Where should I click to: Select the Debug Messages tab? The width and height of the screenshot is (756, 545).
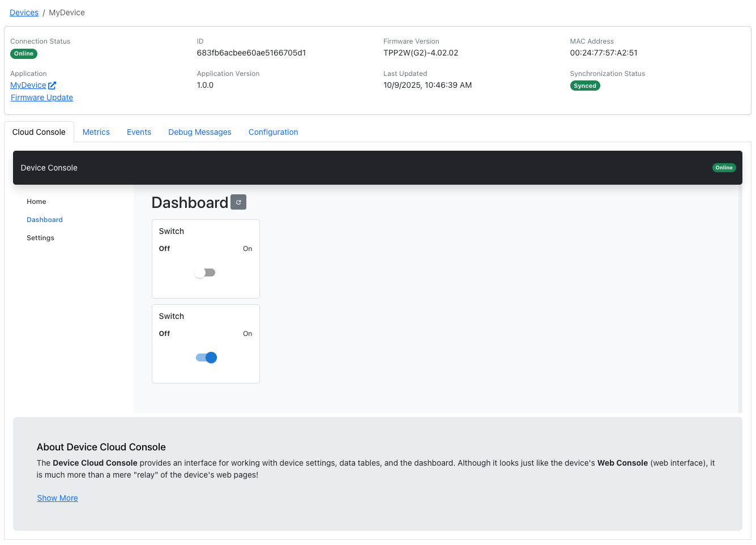coord(199,132)
